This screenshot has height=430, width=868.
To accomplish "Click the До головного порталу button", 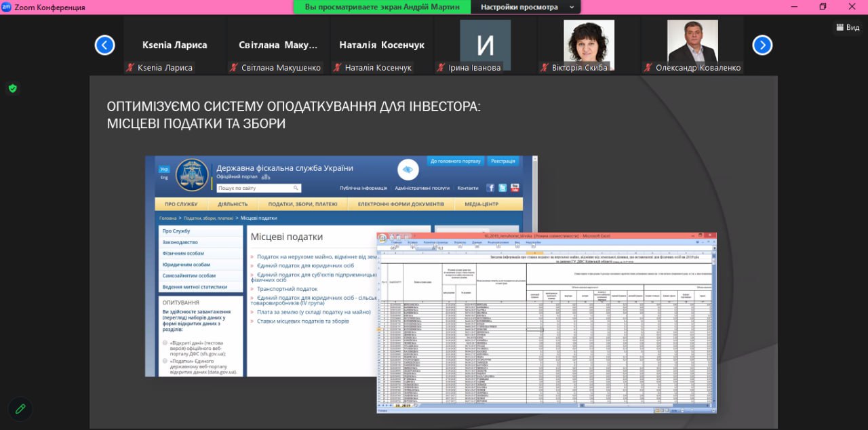I will pyautogui.click(x=456, y=161).
